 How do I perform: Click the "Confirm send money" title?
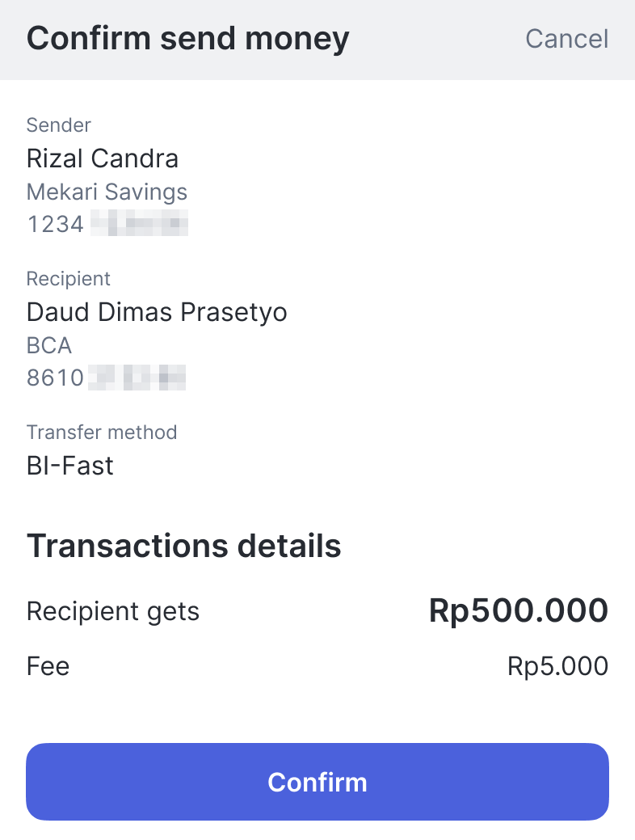coord(187,39)
